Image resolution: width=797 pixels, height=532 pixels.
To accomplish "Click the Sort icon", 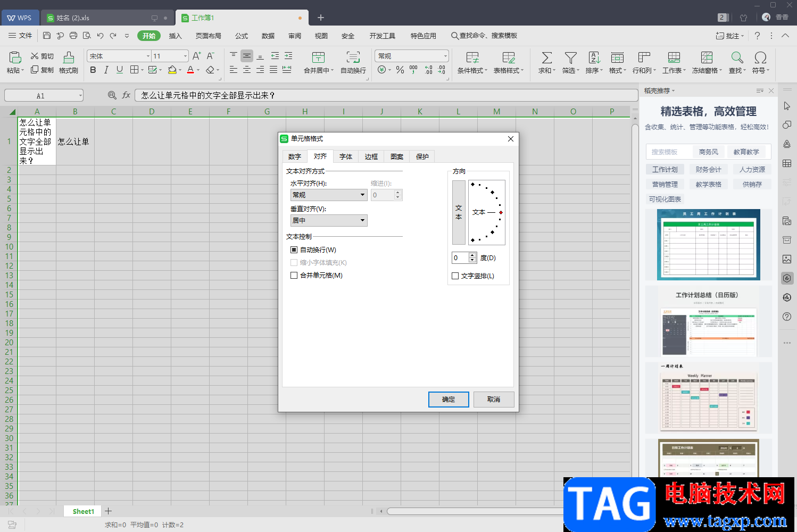I will tap(594, 57).
